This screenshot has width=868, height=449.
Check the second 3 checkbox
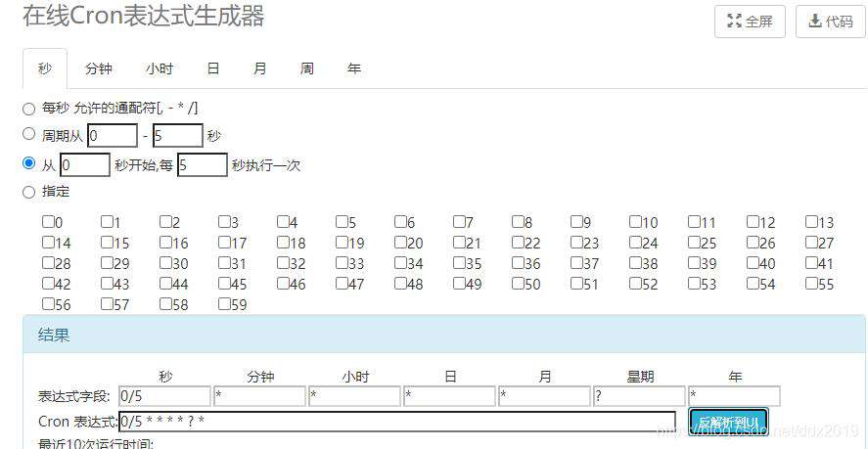[224, 222]
